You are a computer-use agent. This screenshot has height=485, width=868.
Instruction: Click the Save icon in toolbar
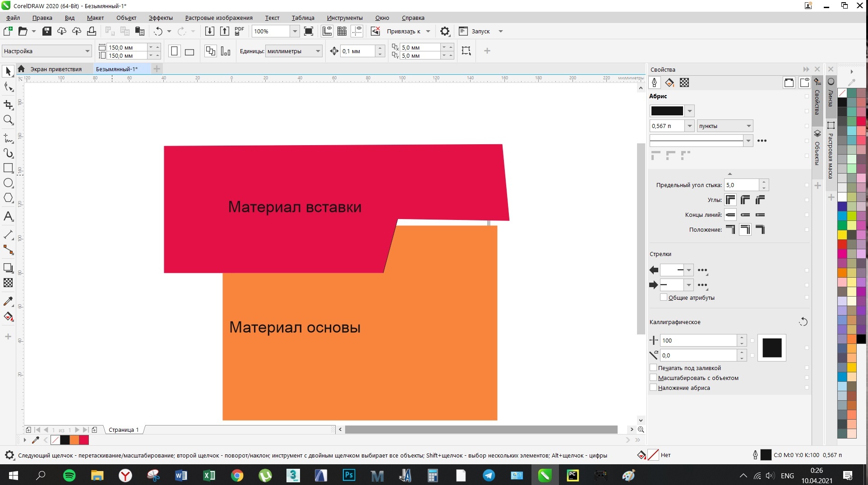coord(47,31)
